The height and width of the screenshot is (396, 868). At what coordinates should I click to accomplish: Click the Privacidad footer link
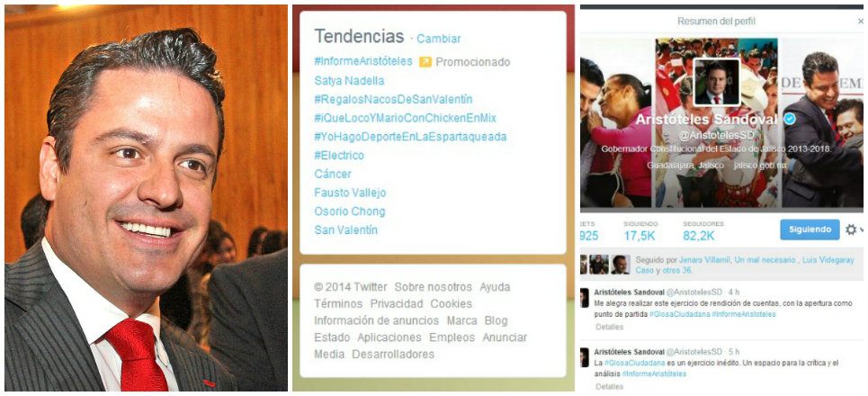click(x=397, y=303)
